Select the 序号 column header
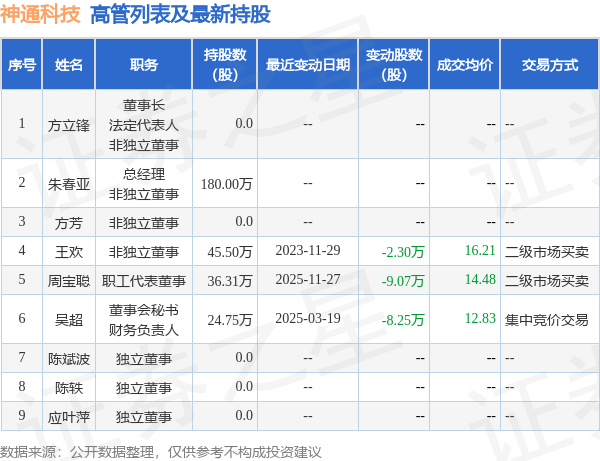The image size is (600, 461). 22,64
